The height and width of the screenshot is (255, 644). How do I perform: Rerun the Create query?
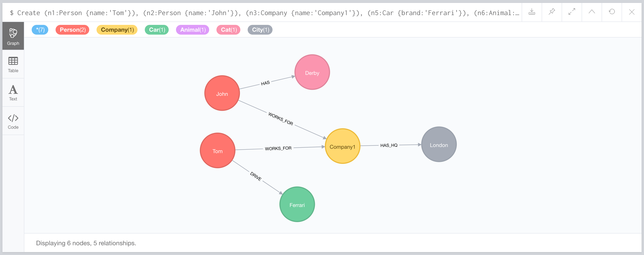point(612,12)
